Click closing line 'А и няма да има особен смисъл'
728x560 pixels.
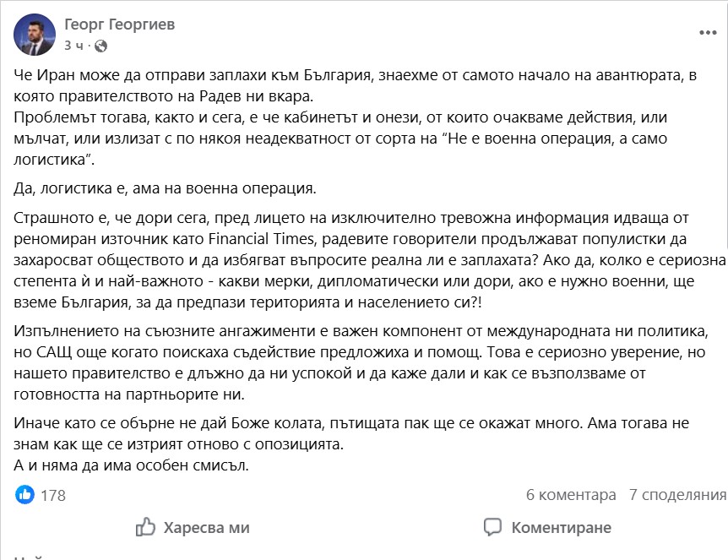132,465
